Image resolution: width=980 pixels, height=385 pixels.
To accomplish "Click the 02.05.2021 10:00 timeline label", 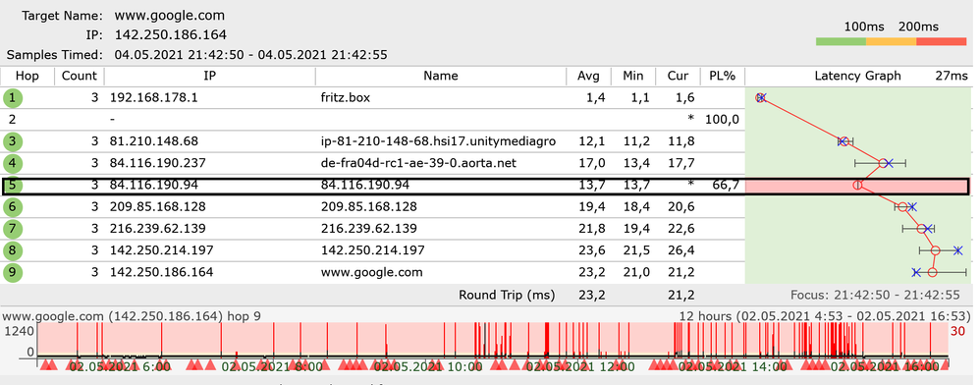I will pos(429,366).
